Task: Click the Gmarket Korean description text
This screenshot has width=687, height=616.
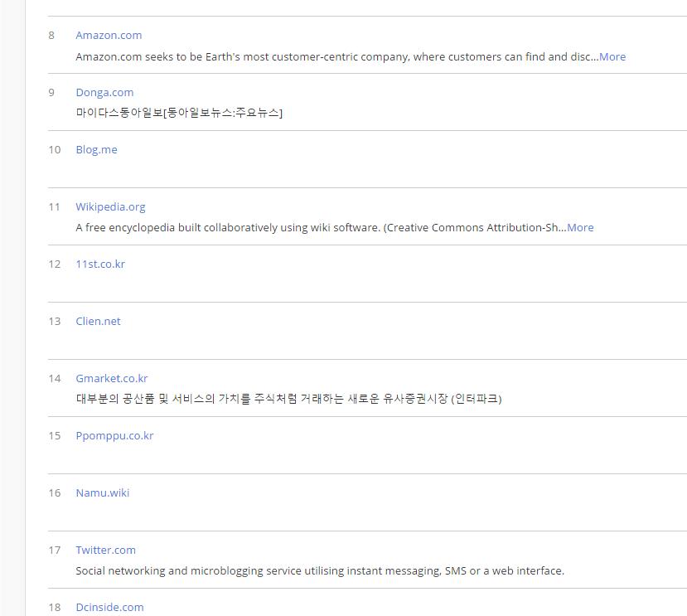Action: point(288,399)
